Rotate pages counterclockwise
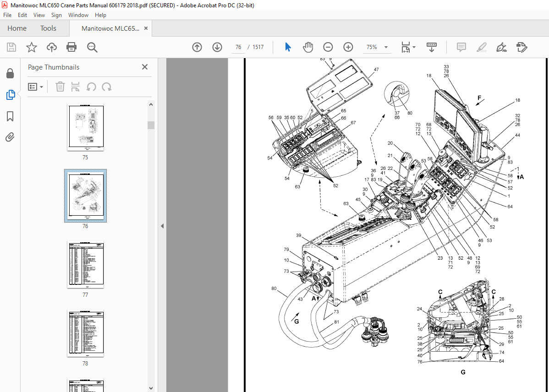This screenshot has height=392, width=549. click(x=91, y=87)
